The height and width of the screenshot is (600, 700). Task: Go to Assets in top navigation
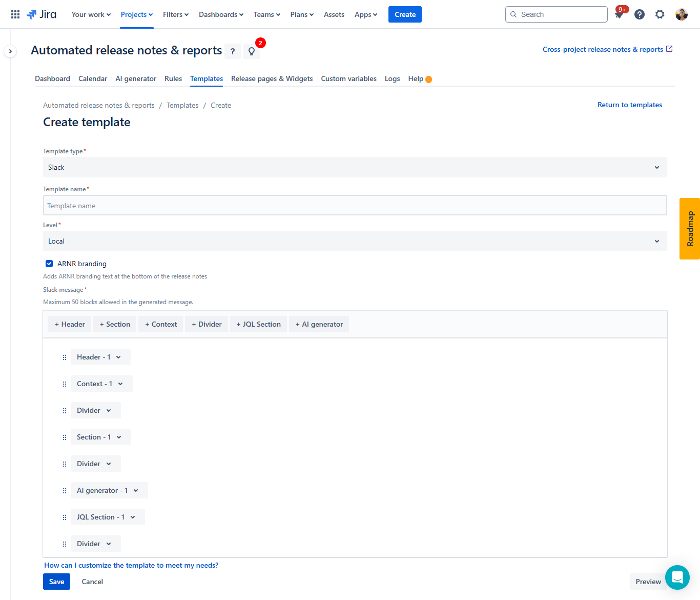(334, 14)
